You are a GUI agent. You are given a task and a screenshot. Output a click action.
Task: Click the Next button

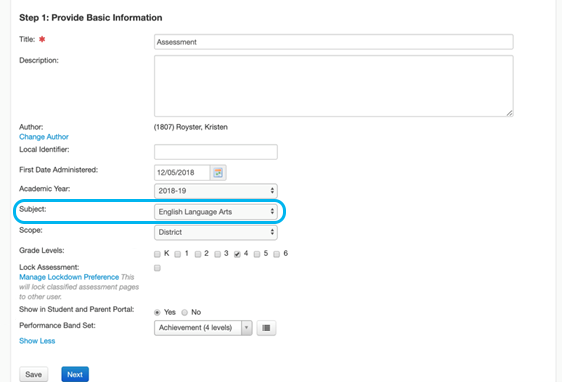(x=75, y=374)
